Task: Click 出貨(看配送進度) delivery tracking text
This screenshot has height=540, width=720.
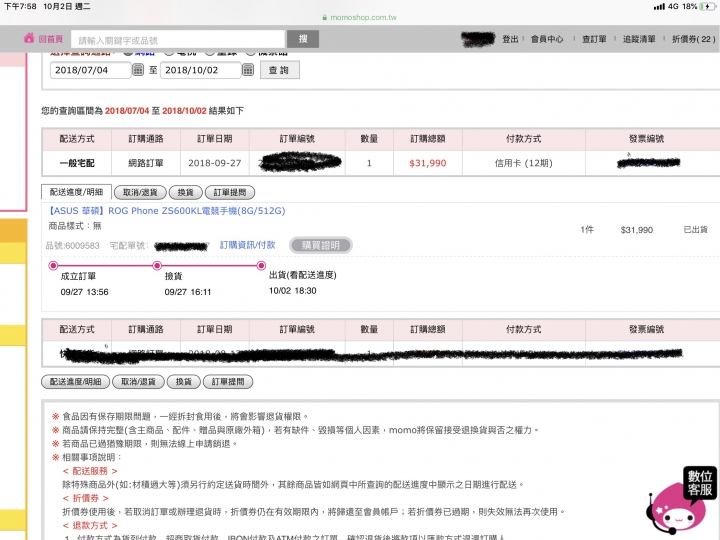Action: 303,275
